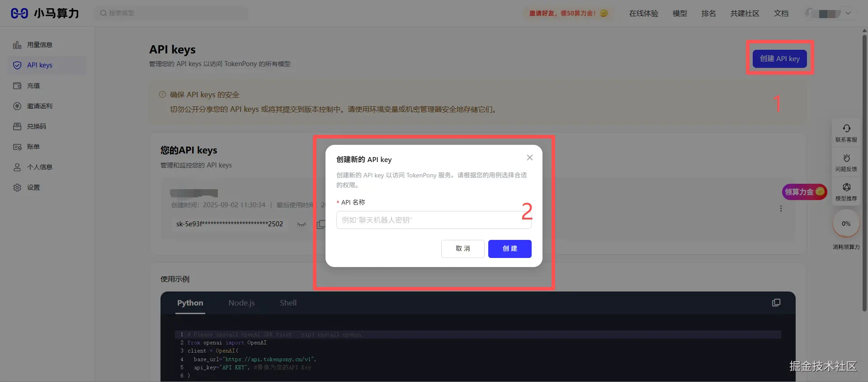Click the API 名称 input field

click(434, 220)
